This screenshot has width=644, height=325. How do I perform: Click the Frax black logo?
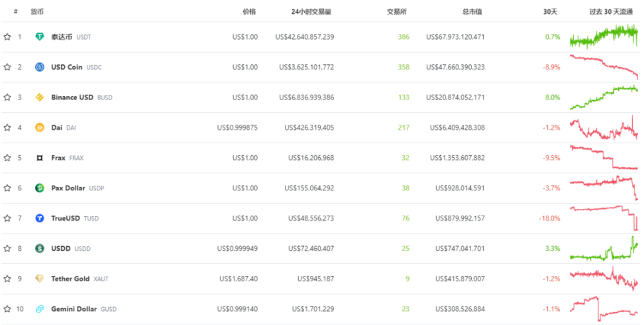pos(40,158)
